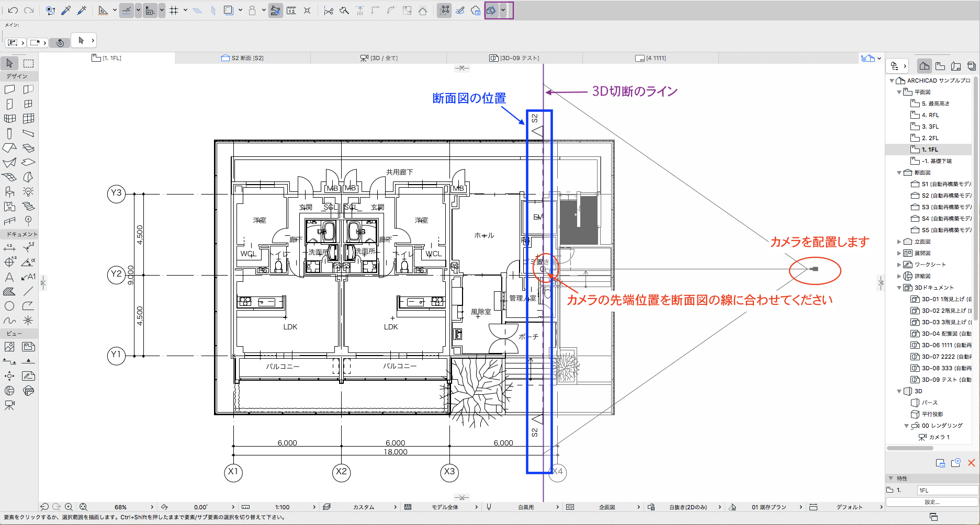Select the eyedropper pick-up parameters tool
The image size is (980, 525).
[66, 10]
